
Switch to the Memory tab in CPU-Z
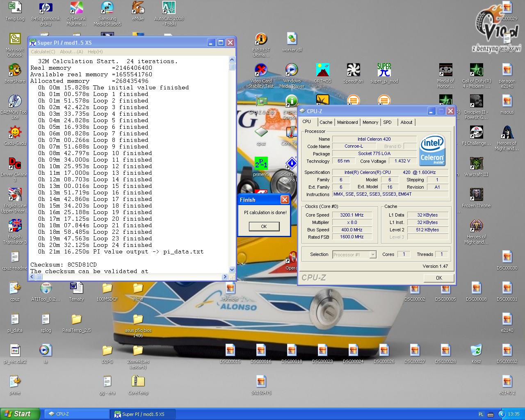[x=370, y=122]
